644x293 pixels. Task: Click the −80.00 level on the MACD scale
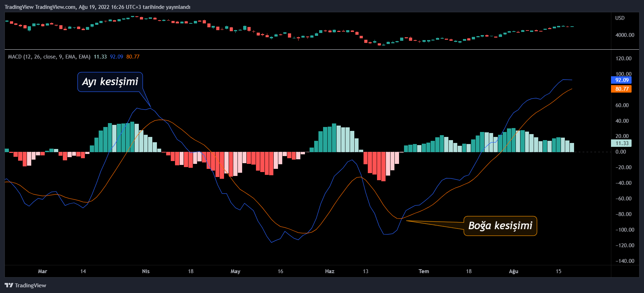pyautogui.click(x=624, y=214)
